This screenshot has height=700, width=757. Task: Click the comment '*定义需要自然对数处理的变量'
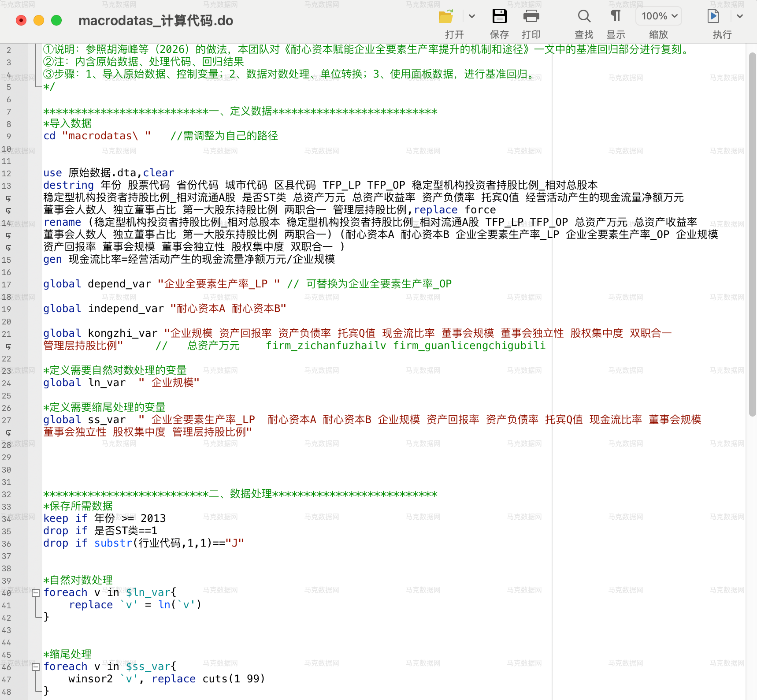[x=115, y=370]
